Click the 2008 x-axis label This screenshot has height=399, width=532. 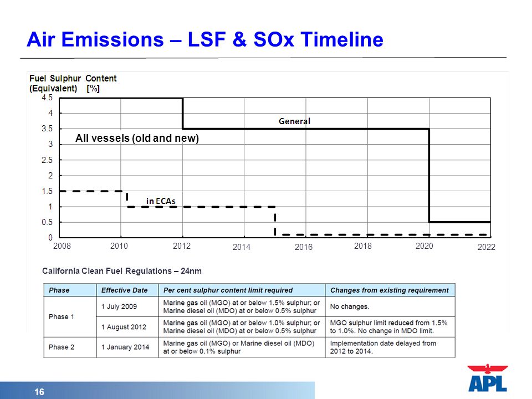[62, 246]
